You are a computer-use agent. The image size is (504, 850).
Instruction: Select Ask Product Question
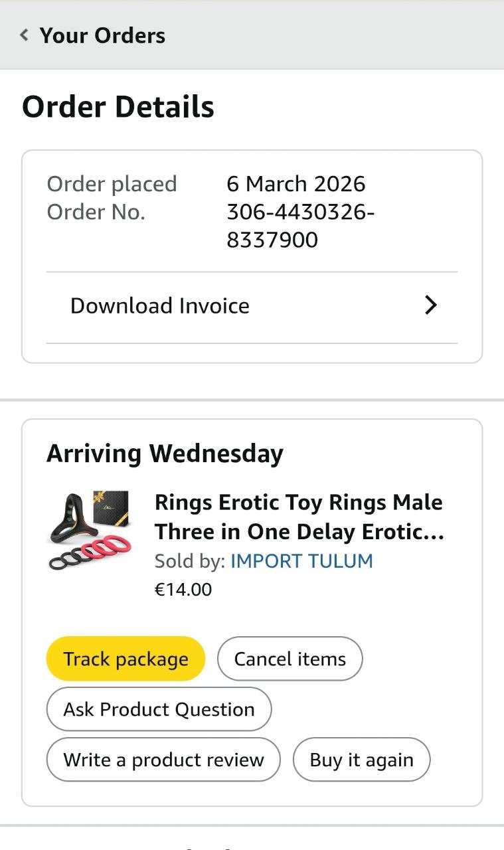[x=159, y=709]
